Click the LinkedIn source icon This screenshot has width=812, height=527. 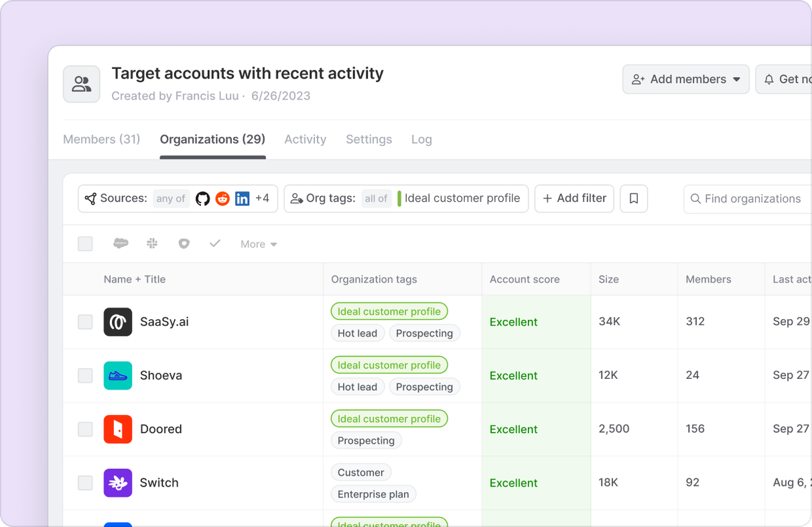[x=243, y=198]
